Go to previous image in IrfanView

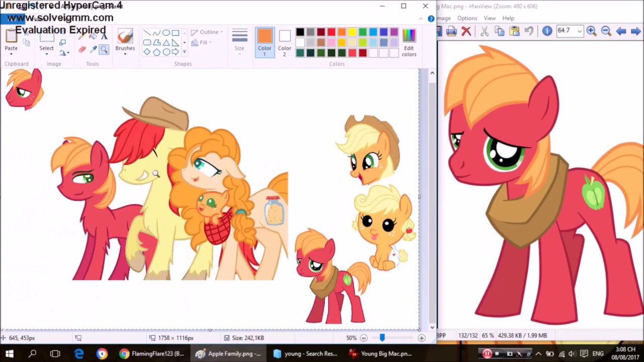621,31
